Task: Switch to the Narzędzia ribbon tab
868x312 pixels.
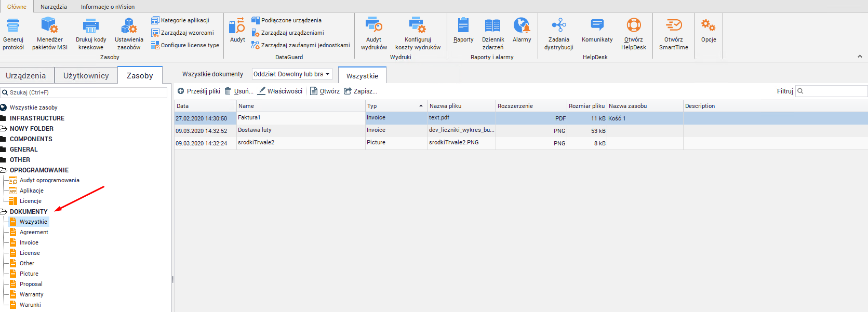Action: (54, 7)
